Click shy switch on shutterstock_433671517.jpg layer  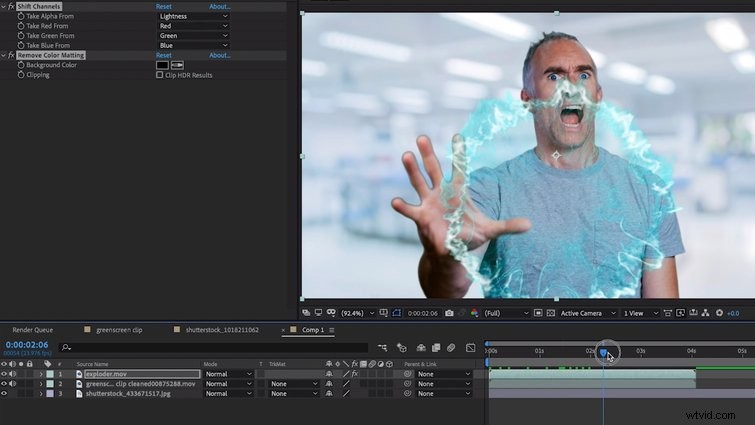[329, 394]
